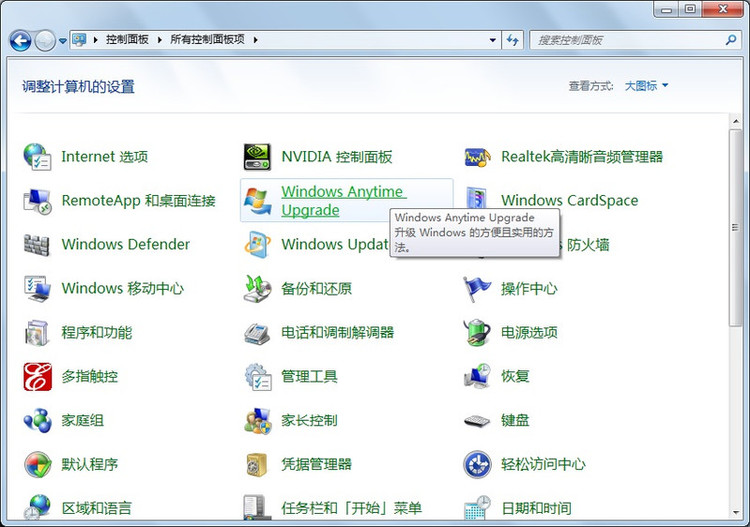Screen dimensions: 750x527
Task: Open the 键盘 link text
Action: (515, 420)
